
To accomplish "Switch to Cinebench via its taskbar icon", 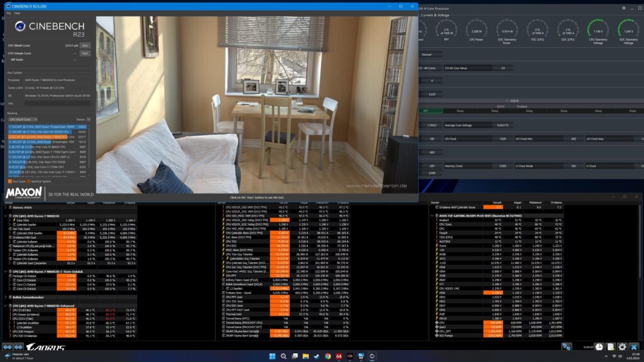I will click(x=372, y=356).
